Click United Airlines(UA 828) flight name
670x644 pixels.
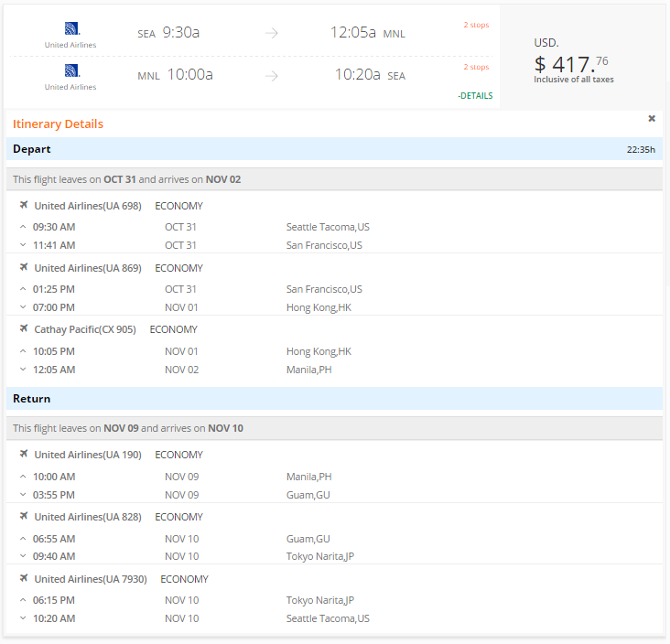tap(88, 517)
